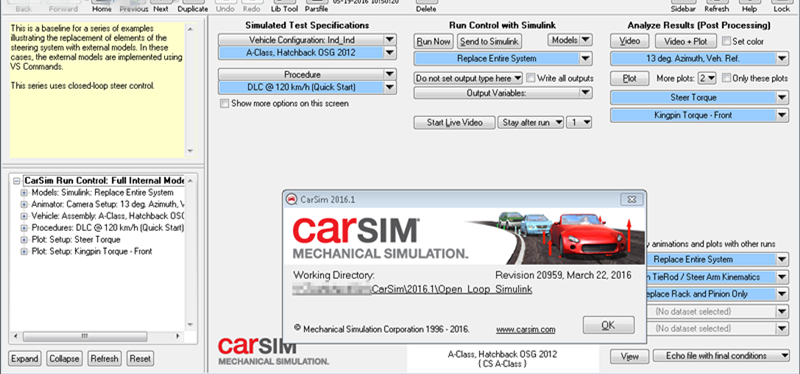The height and width of the screenshot is (374, 800).
Task: Click the Send to Simulink button
Action: tap(489, 42)
